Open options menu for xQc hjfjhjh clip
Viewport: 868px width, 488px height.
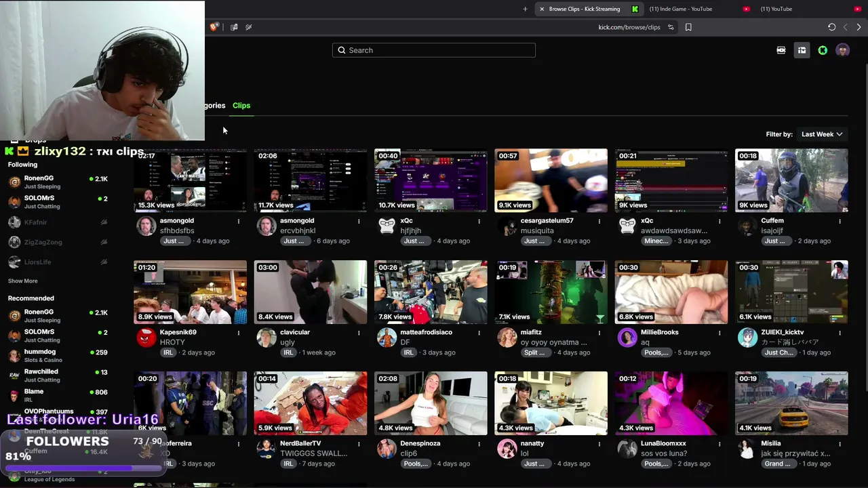[479, 221]
